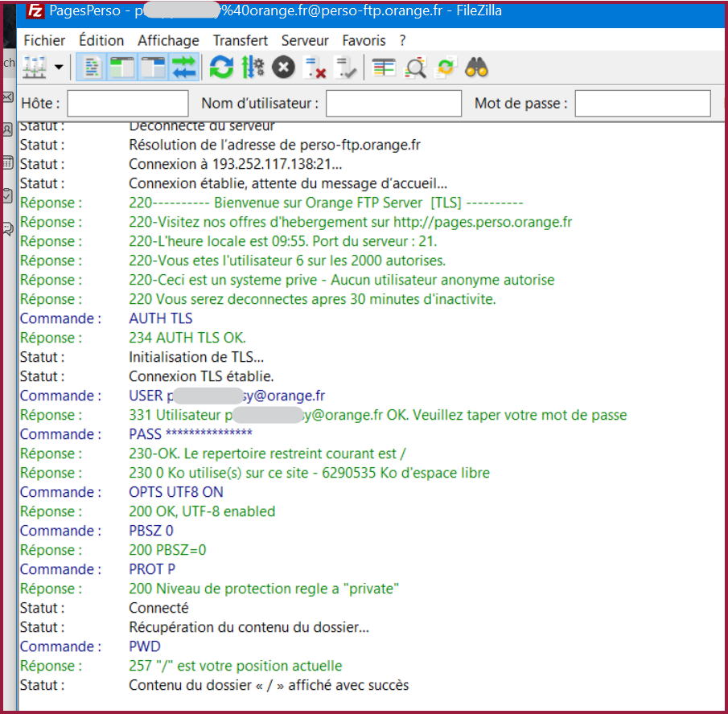Open the Site Manager icon
Screen dimensions: 728x714
[35, 68]
